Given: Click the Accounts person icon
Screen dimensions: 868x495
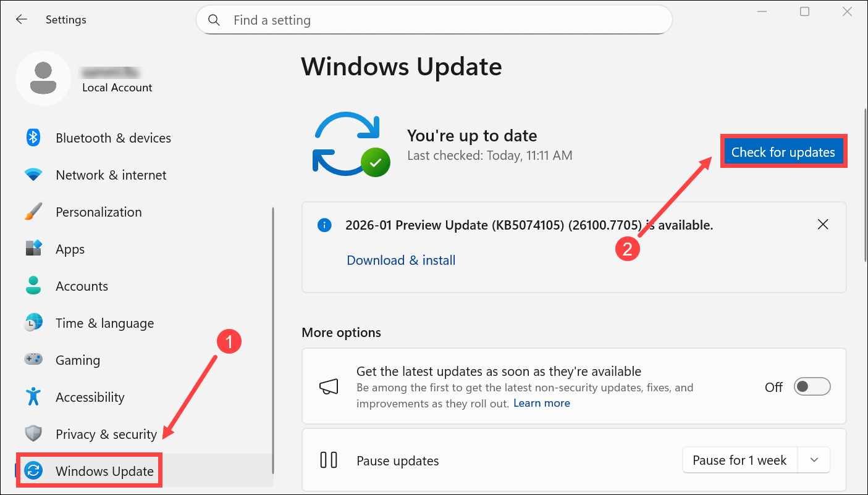Looking at the screenshot, I should click(33, 286).
